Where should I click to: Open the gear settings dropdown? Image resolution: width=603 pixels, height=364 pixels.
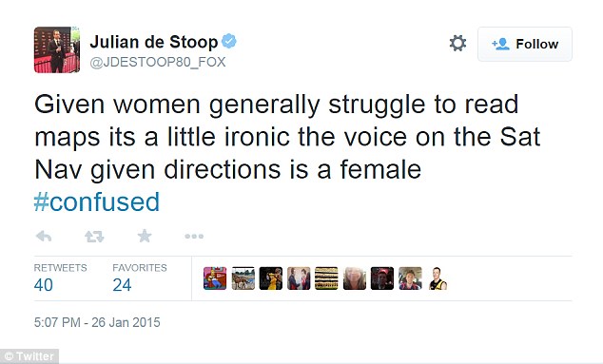(x=457, y=43)
